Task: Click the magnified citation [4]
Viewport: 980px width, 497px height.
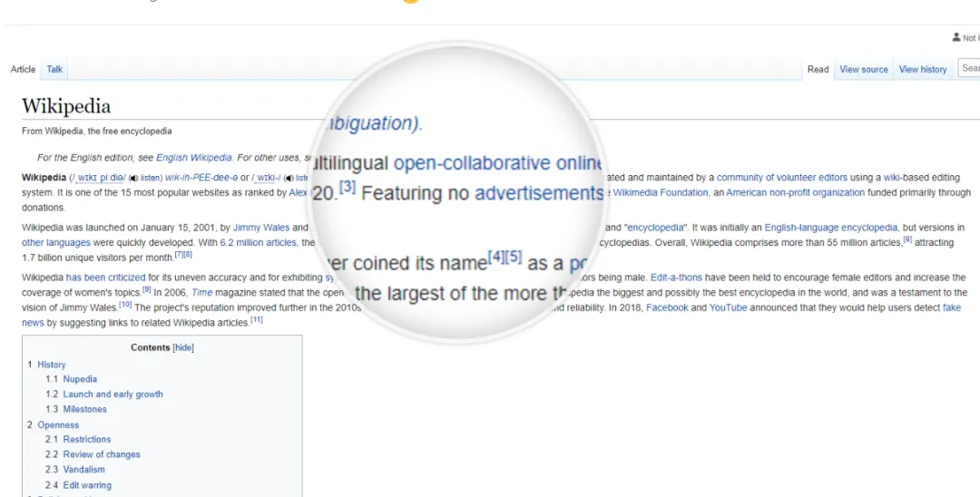Action: click(496, 257)
